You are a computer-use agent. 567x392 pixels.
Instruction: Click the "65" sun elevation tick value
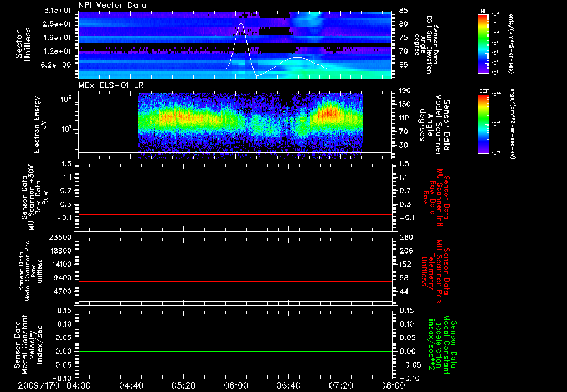(x=404, y=65)
